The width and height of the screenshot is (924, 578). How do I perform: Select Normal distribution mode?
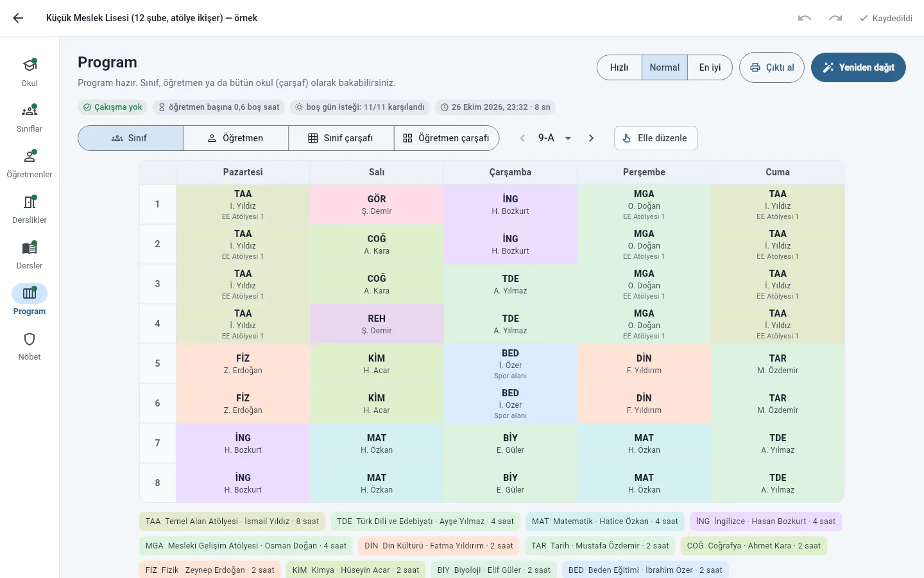pyautogui.click(x=665, y=67)
